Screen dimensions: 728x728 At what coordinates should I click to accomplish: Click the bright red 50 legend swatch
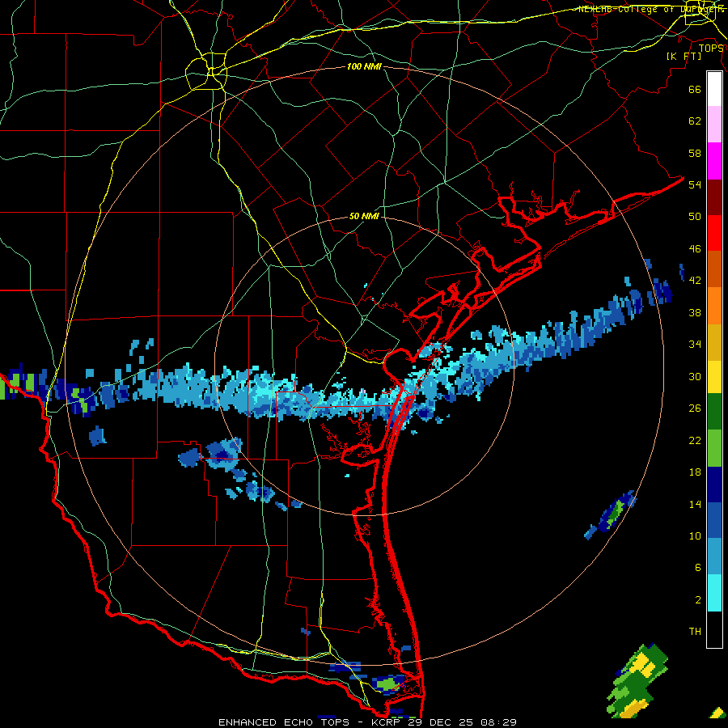(x=714, y=233)
